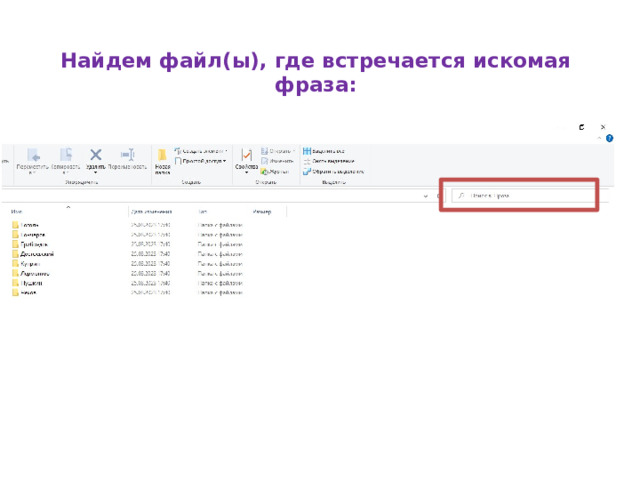Image resolution: width=640 pixels, height=480 pixels.
Task: Click the blue Help question mark icon
Action: pos(609,138)
